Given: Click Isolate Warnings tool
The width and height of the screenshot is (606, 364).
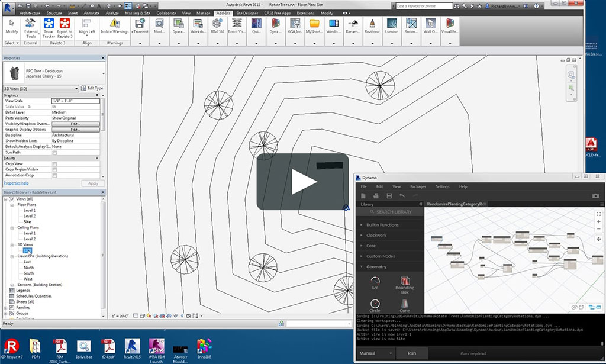Looking at the screenshot, I should (114, 26).
